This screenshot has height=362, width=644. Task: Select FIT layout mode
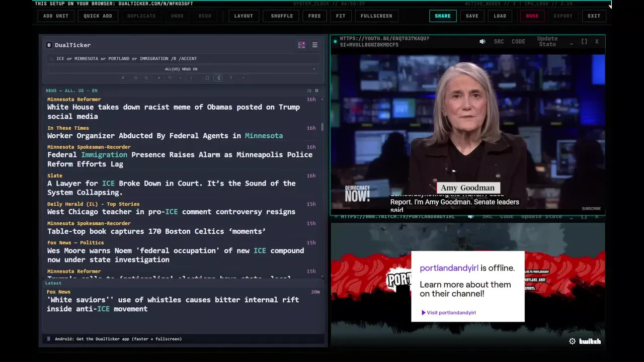pyautogui.click(x=341, y=16)
